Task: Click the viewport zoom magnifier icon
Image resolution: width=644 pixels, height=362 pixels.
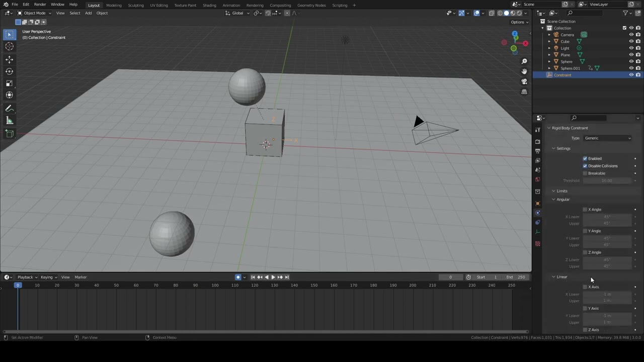Action: point(524,61)
